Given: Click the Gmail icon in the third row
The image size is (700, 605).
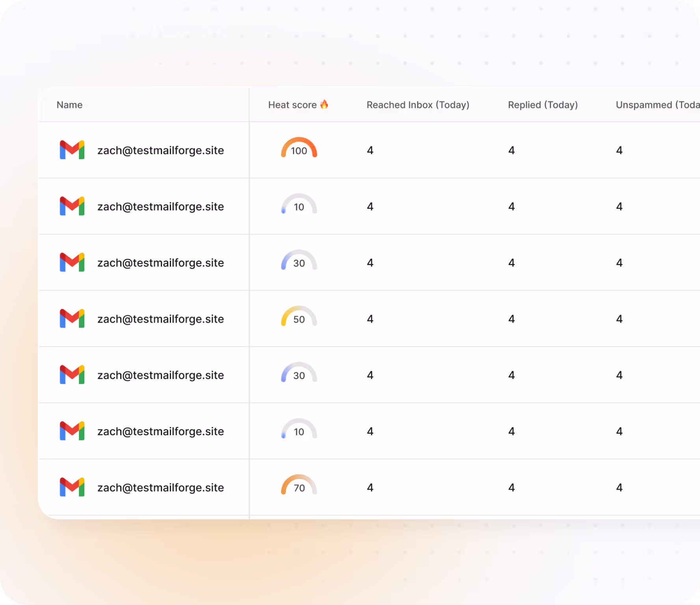Looking at the screenshot, I should tap(72, 262).
